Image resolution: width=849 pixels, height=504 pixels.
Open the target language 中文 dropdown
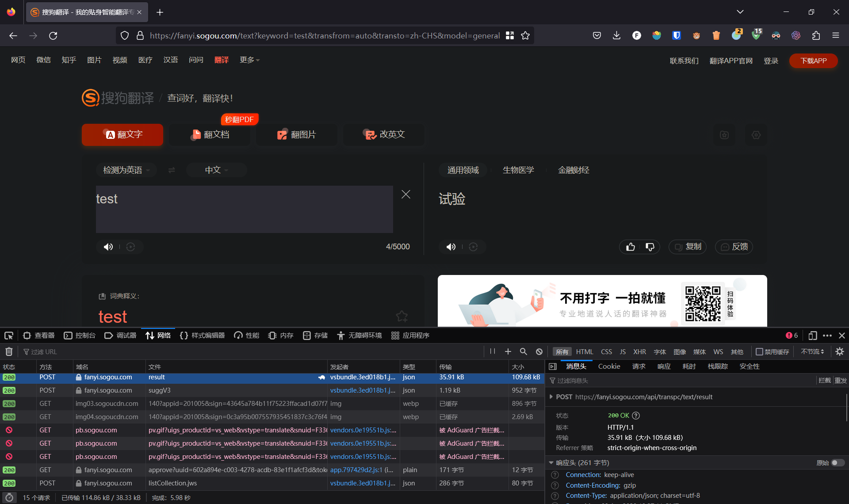pos(217,170)
